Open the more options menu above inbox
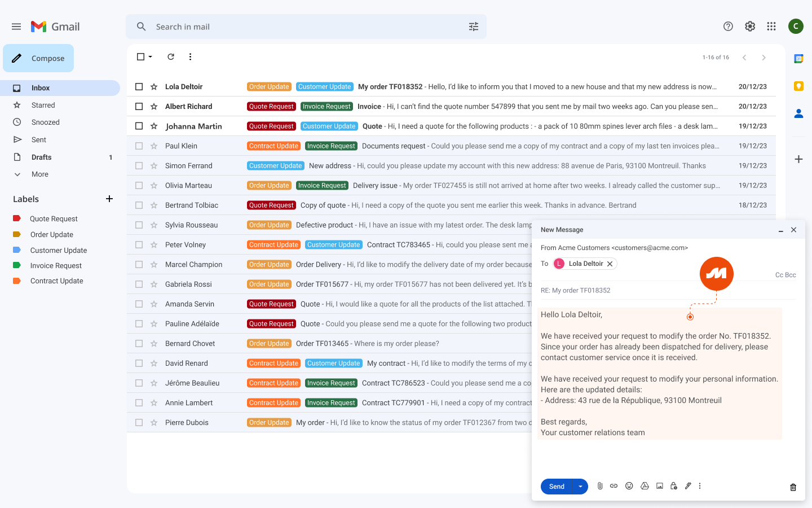812x508 pixels. pos(190,56)
